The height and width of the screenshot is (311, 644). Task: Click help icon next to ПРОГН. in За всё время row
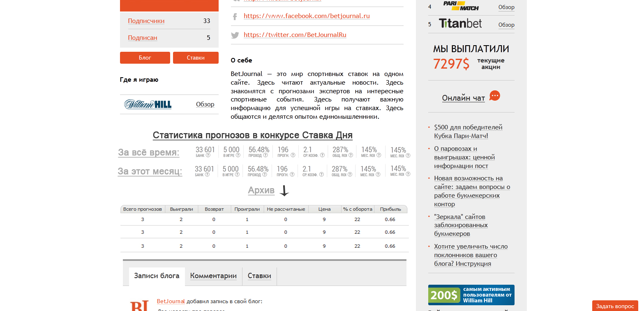point(293,155)
